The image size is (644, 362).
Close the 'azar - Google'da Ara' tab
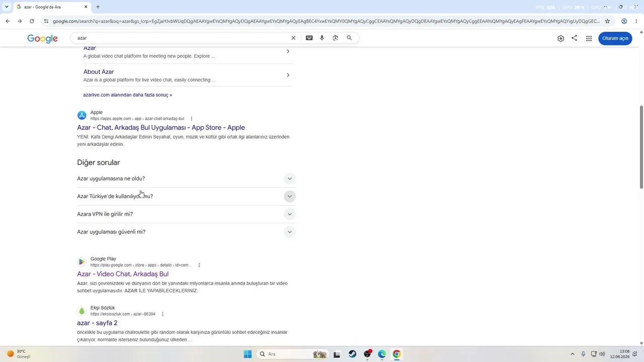point(86,7)
